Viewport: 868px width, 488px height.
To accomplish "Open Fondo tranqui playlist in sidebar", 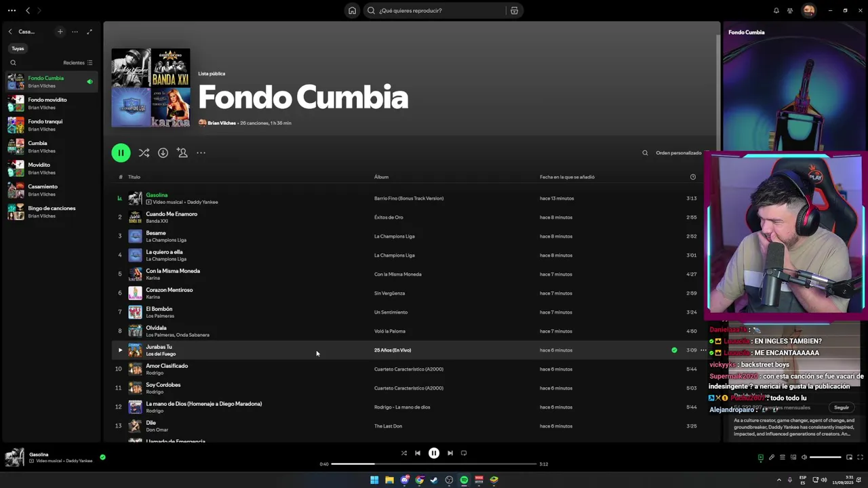I will coord(50,125).
